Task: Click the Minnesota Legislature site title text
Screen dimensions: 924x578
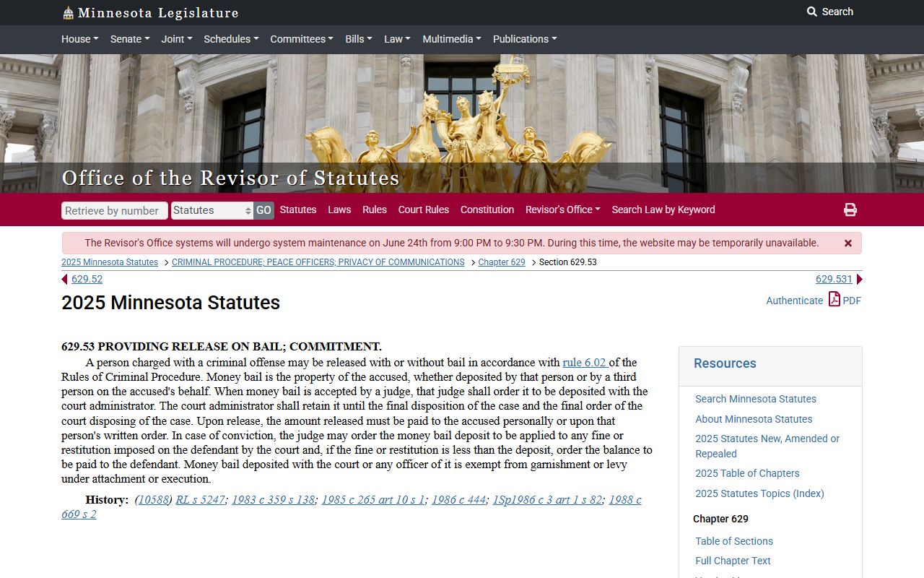Action: (x=158, y=13)
